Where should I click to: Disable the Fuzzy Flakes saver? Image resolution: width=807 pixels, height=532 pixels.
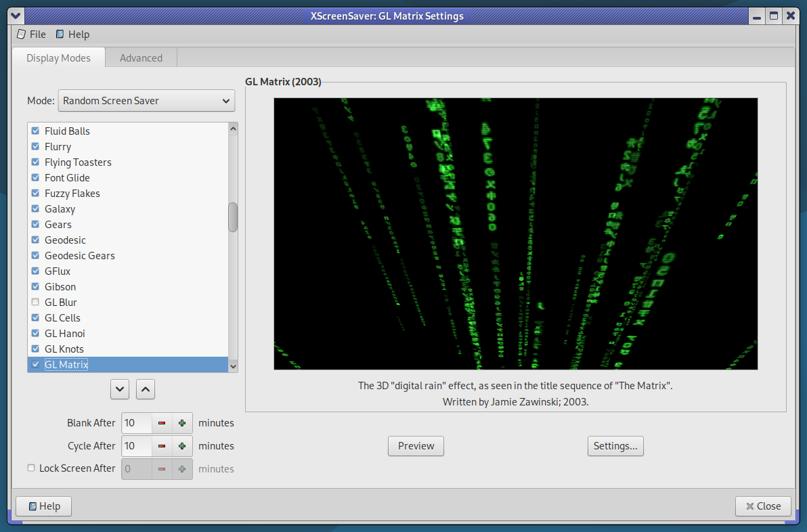(35, 194)
